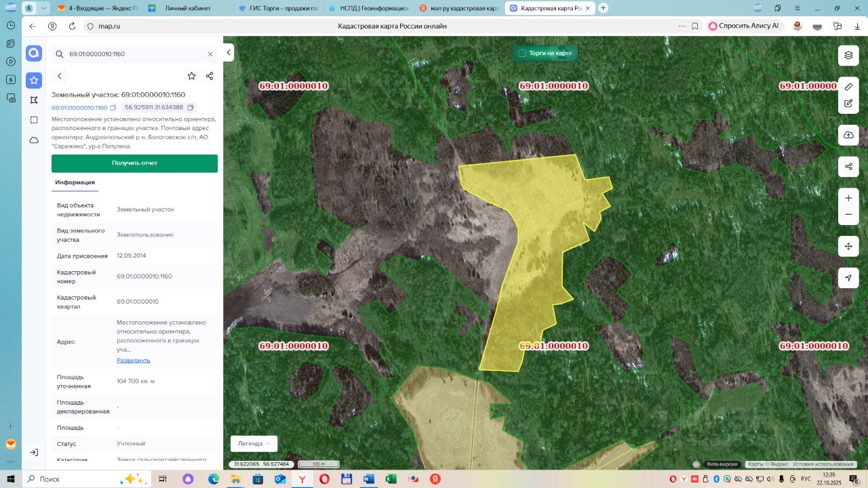The height and width of the screenshot is (488, 868).
Task: Share the land parcel via share icon
Action: [x=210, y=76]
